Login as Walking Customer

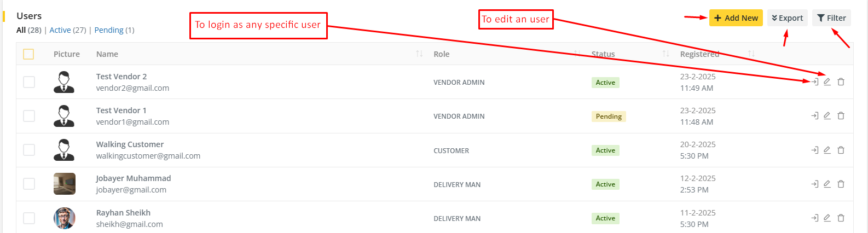click(x=814, y=150)
